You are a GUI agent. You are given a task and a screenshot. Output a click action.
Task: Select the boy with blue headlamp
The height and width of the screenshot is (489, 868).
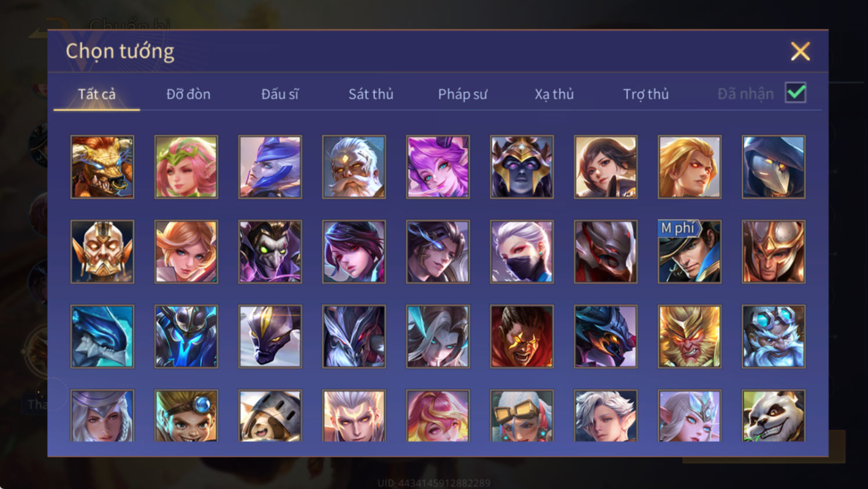click(x=186, y=416)
